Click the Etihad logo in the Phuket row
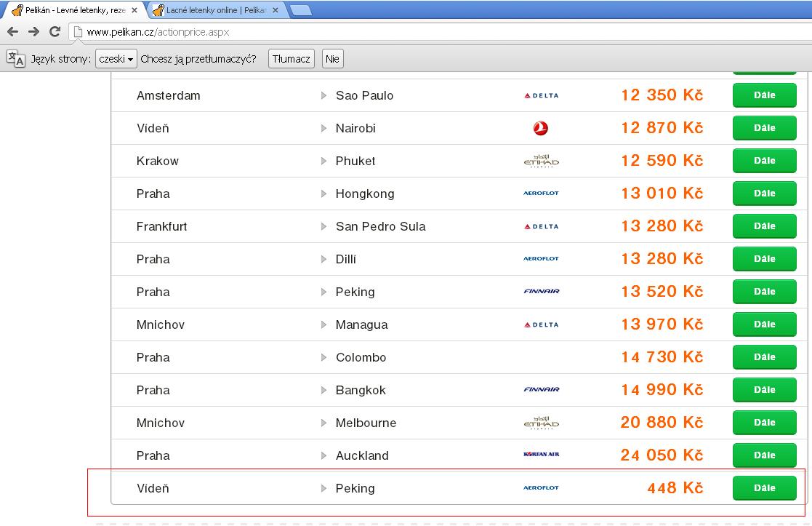Screen dimensions: 812x526 [x=541, y=161]
